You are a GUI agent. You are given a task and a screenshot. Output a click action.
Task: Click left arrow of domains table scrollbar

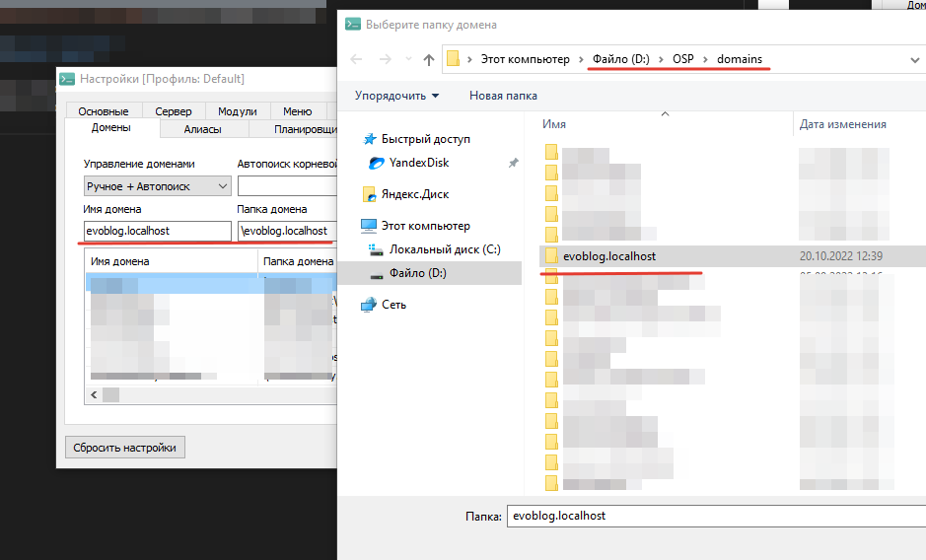(x=94, y=394)
